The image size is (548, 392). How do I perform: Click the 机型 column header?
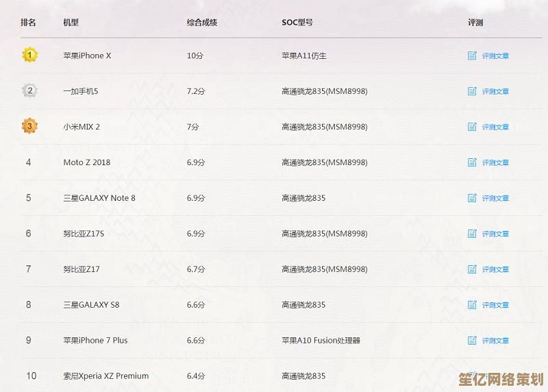tap(71, 23)
